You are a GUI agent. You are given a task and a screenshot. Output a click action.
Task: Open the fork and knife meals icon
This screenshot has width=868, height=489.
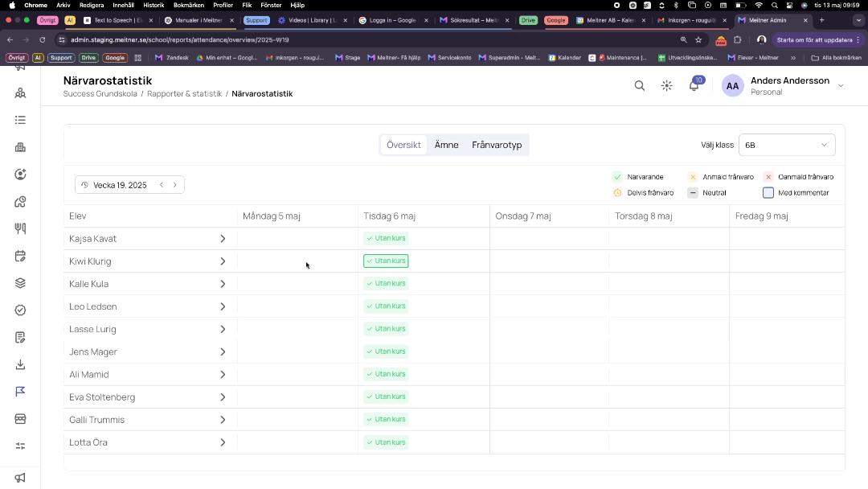(x=20, y=228)
